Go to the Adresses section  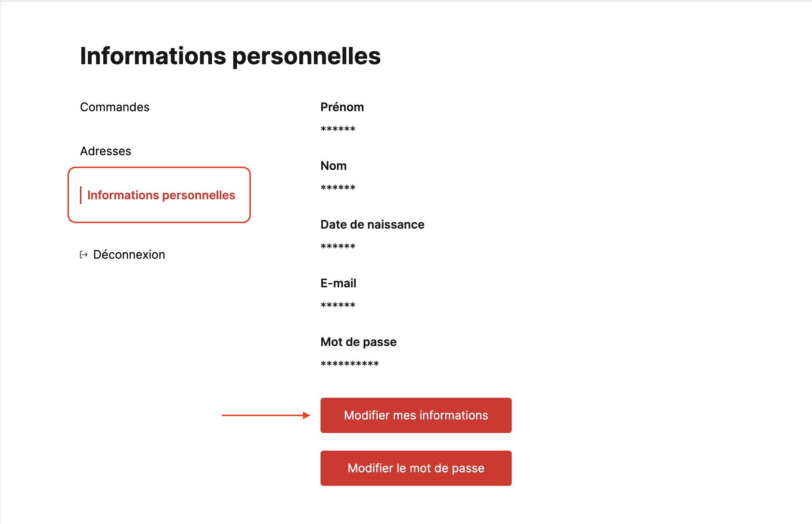pos(106,151)
